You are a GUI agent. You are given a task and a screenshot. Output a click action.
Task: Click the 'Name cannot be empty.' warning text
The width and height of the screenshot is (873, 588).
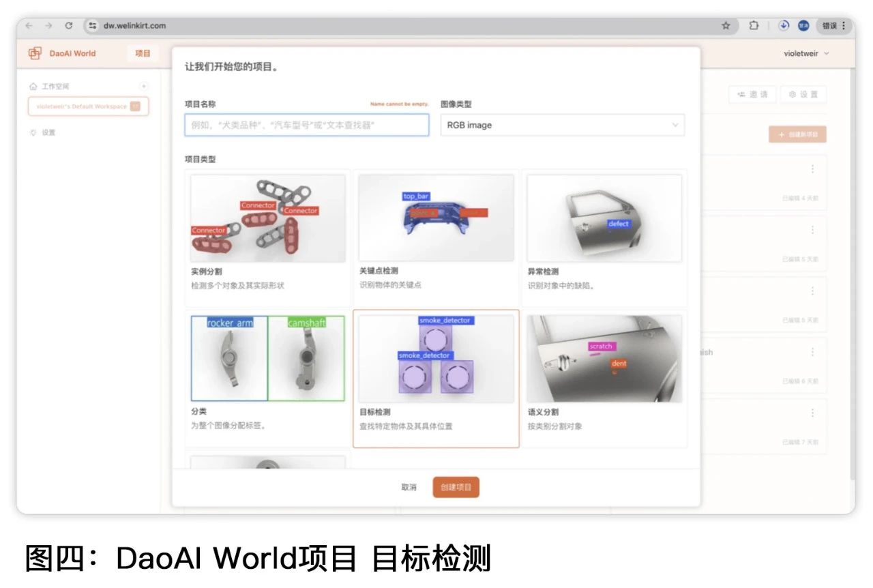click(x=399, y=104)
